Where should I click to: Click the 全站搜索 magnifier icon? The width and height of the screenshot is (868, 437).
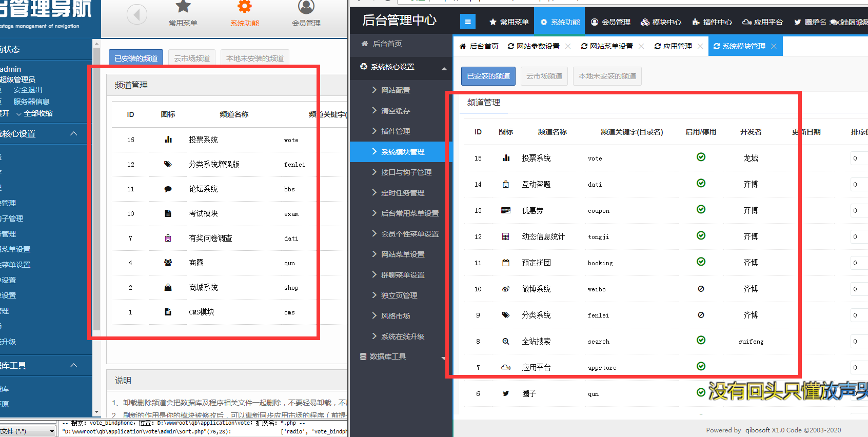(x=505, y=341)
